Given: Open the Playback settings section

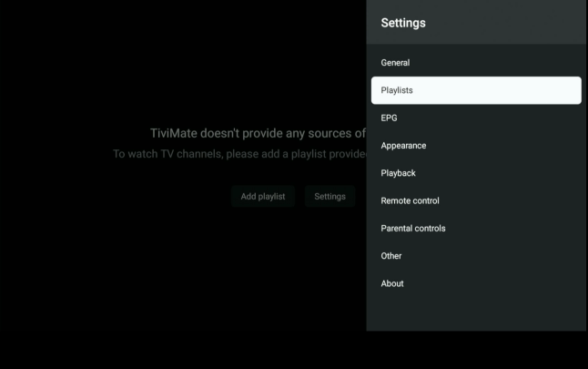Looking at the screenshot, I should pyautogui.click(x=400, y=173).
